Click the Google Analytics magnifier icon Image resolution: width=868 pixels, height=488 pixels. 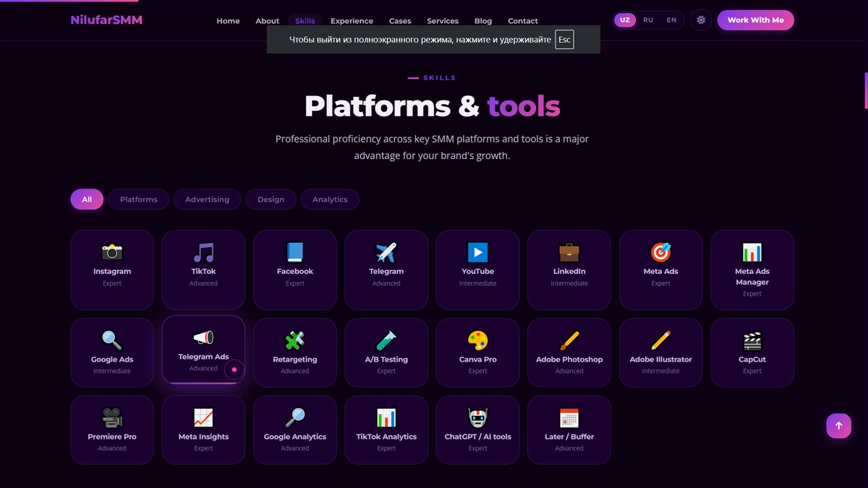[295, 418]
